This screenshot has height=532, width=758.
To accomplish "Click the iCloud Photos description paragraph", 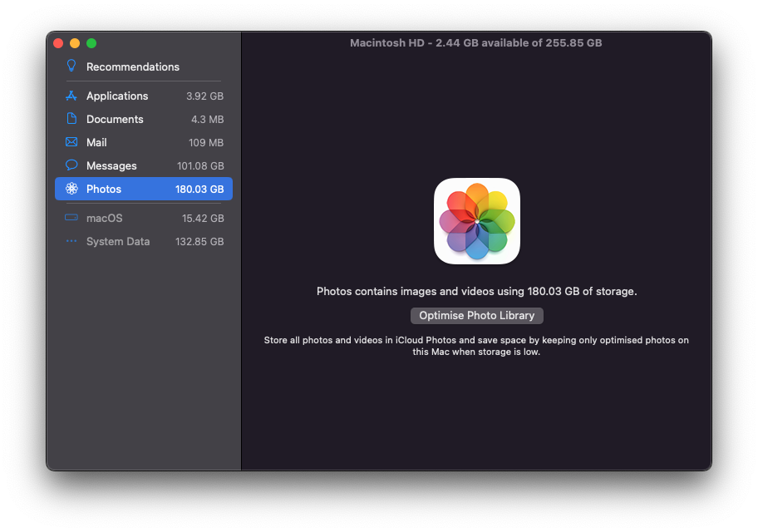I will coord(476,346).
